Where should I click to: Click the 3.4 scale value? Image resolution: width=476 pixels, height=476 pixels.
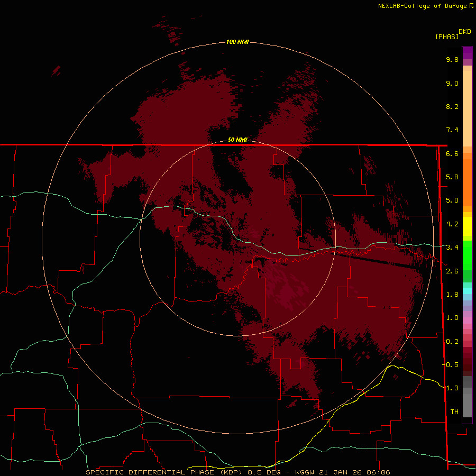452,248
